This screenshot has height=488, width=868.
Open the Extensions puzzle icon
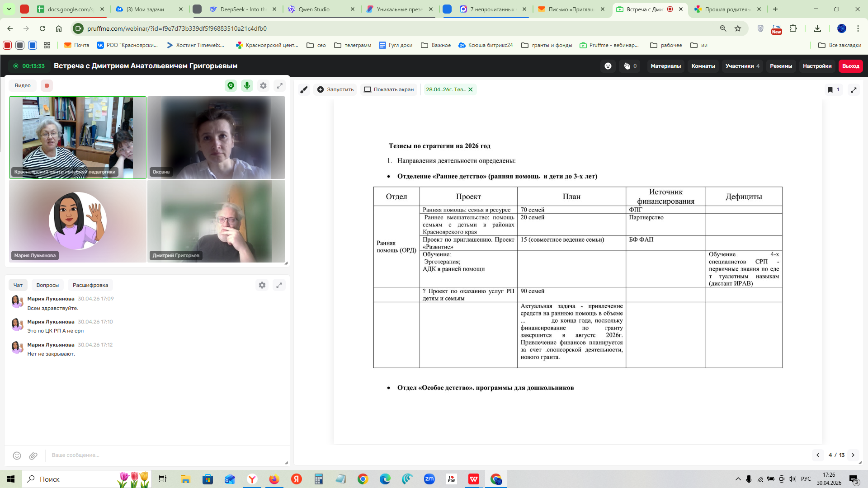click(x=793, y=28)
